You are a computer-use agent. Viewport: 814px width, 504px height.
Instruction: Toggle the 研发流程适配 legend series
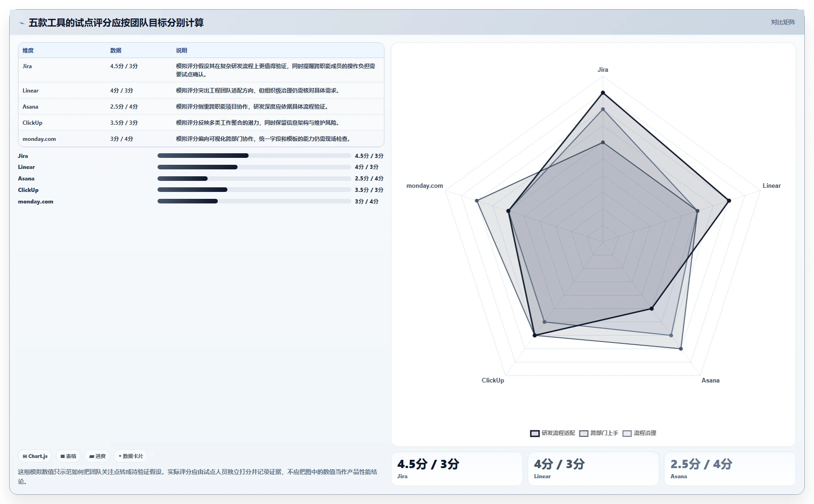[x=552, y=433]
